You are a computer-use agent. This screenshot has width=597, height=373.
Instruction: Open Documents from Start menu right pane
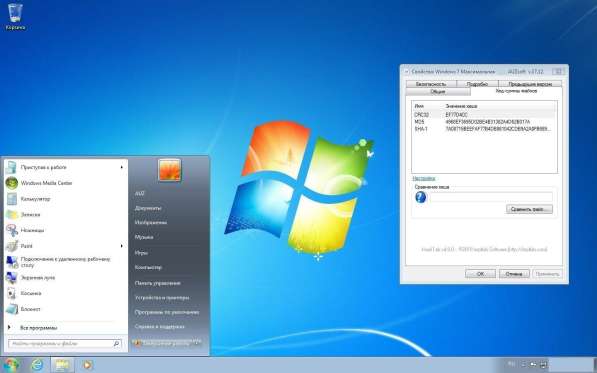point(148,208)
